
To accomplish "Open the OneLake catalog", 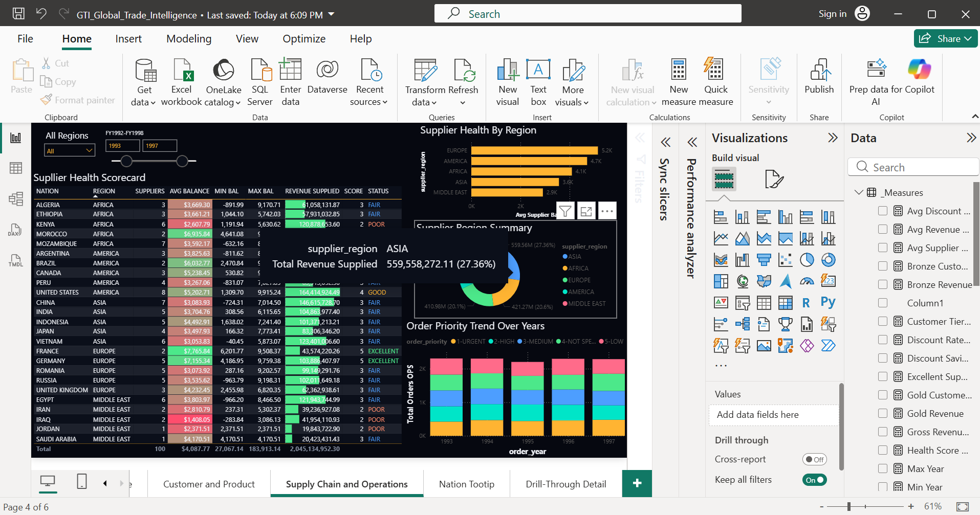I will coord(223,82).
